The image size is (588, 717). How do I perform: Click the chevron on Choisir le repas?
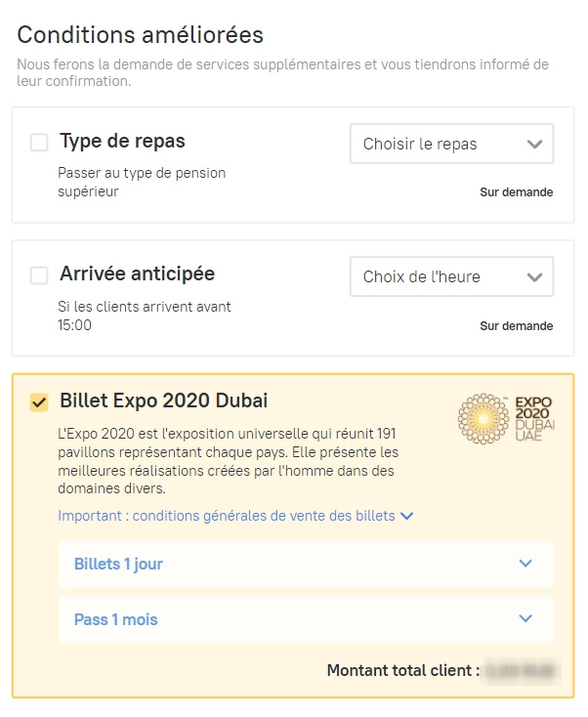tap(534, 144)
